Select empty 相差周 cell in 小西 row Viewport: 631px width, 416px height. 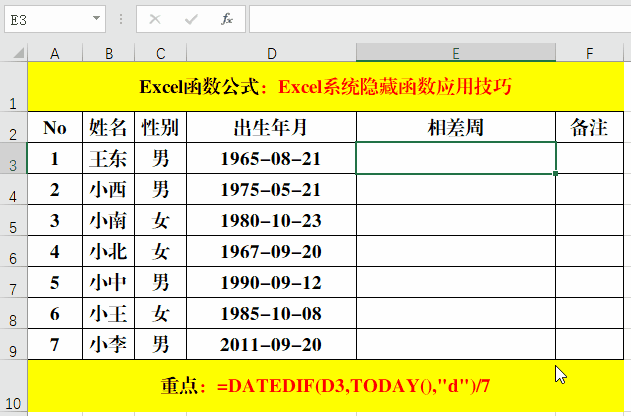click(x=456, y=189)
